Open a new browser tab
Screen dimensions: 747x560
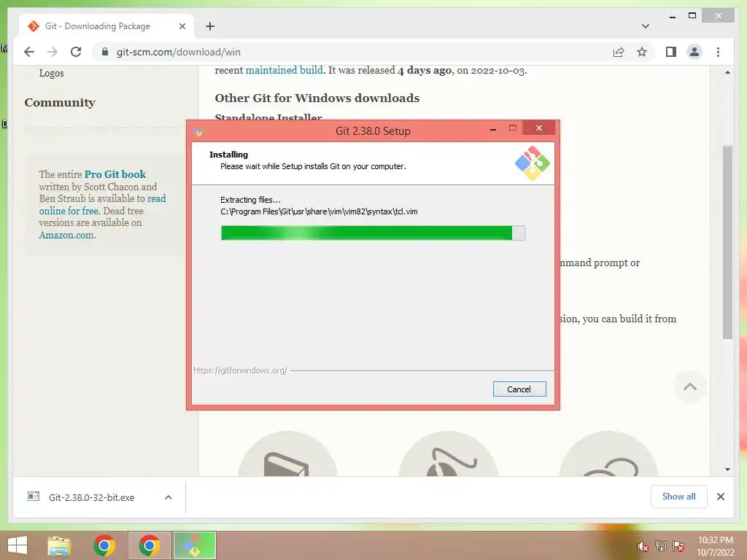coord(210,26)
